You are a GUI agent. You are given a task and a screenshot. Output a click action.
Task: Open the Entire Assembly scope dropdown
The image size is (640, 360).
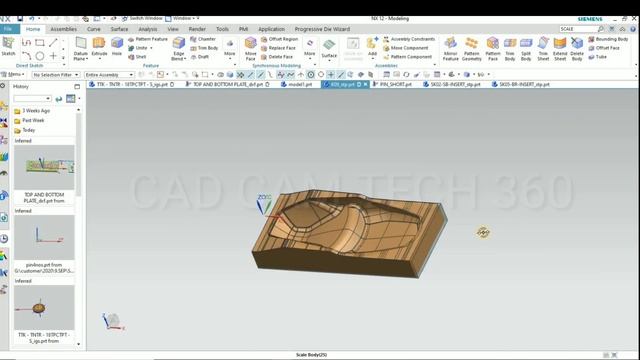coord(109,75)
